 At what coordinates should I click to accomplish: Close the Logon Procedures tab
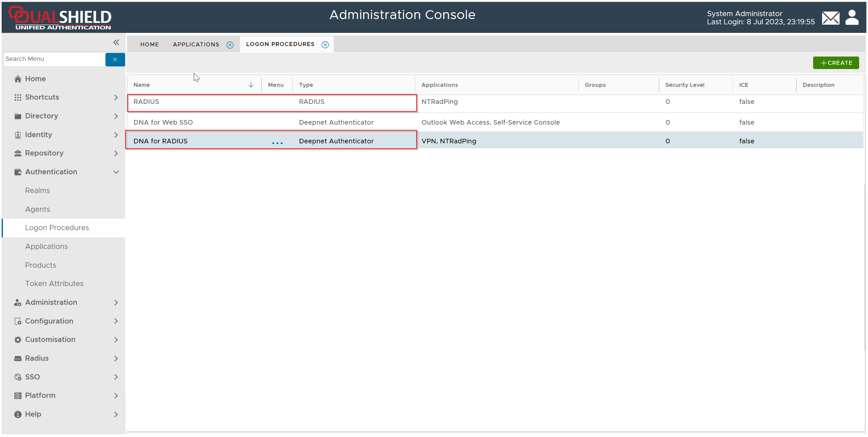coord(325,45)
